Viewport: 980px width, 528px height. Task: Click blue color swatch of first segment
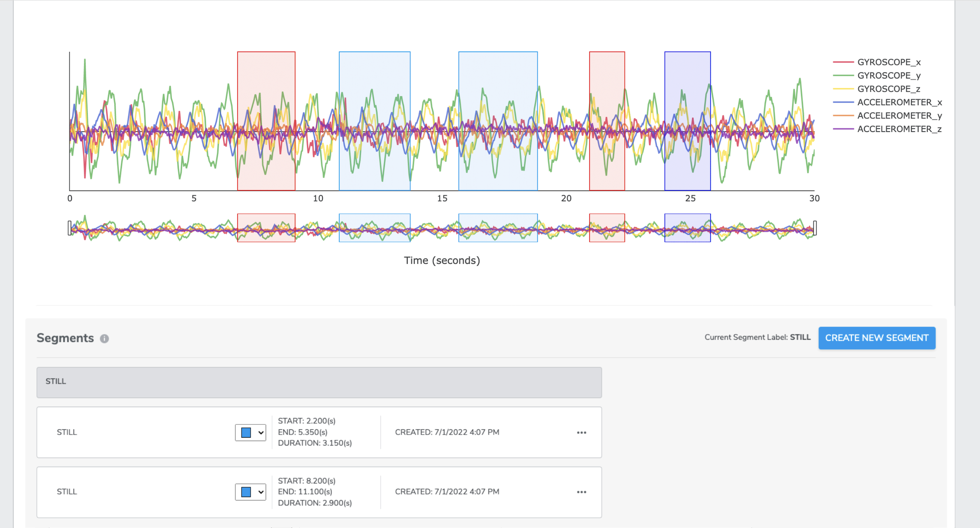(x=246, y=432)
